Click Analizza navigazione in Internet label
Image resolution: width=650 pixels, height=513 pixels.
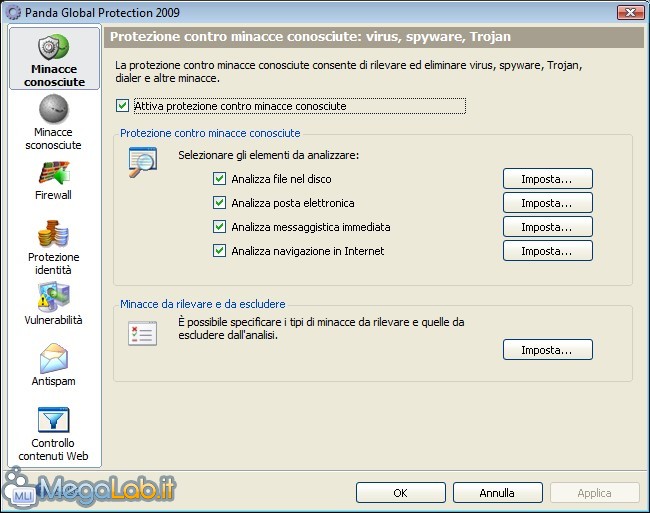(x=308, y=251)
